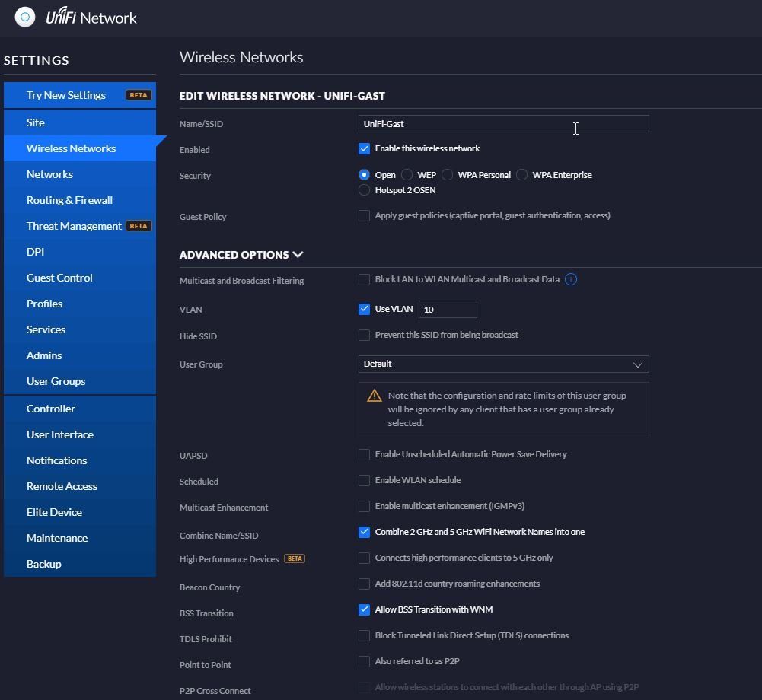Viewport: 762px width, 700px height.
Task: Click the BETA badge on Threat Management
Action: coord(139,226)
